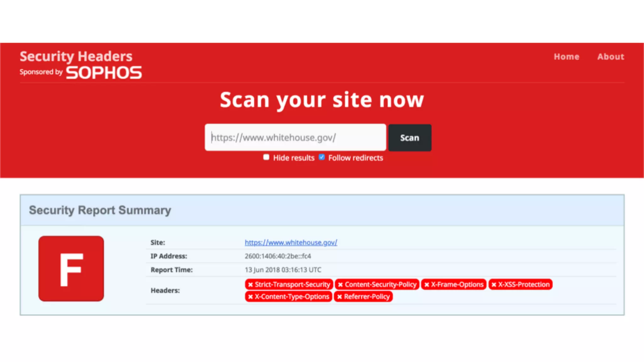The width and height of the screenshot is (644, 362).
Task: Click the Content-Security-Policy missing header badge
Action: click(x=377, y=284)
